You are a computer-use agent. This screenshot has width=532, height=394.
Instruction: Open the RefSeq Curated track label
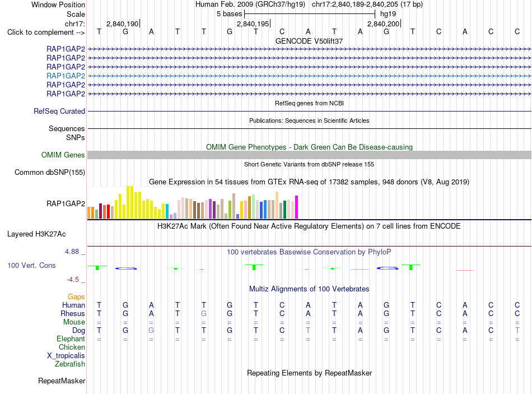pos(59,111)
